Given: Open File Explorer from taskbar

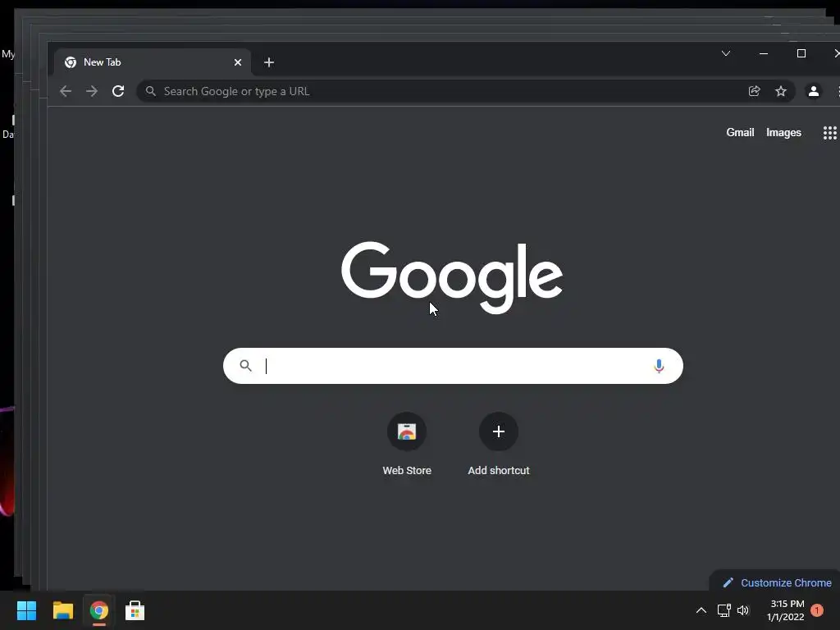Looking at the screenshot, I should pyautogui.click(x=62, y=610).
